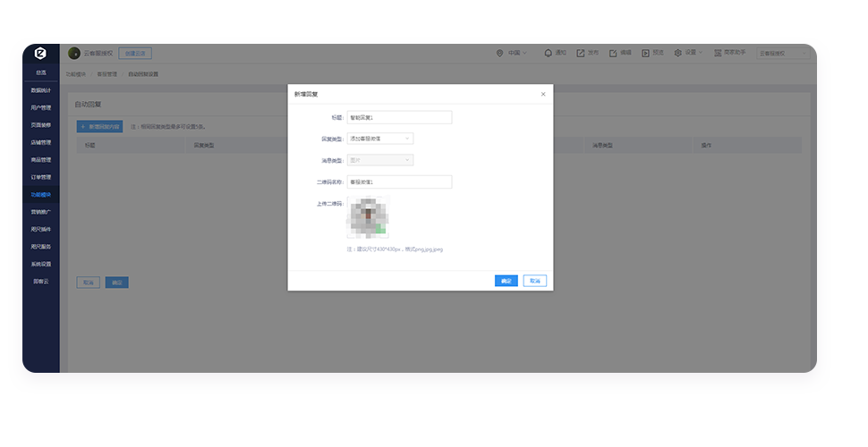This screenshot has width=868, height=447.
Task: Click the 中国 location pin icon
Action: coord(499,53)
